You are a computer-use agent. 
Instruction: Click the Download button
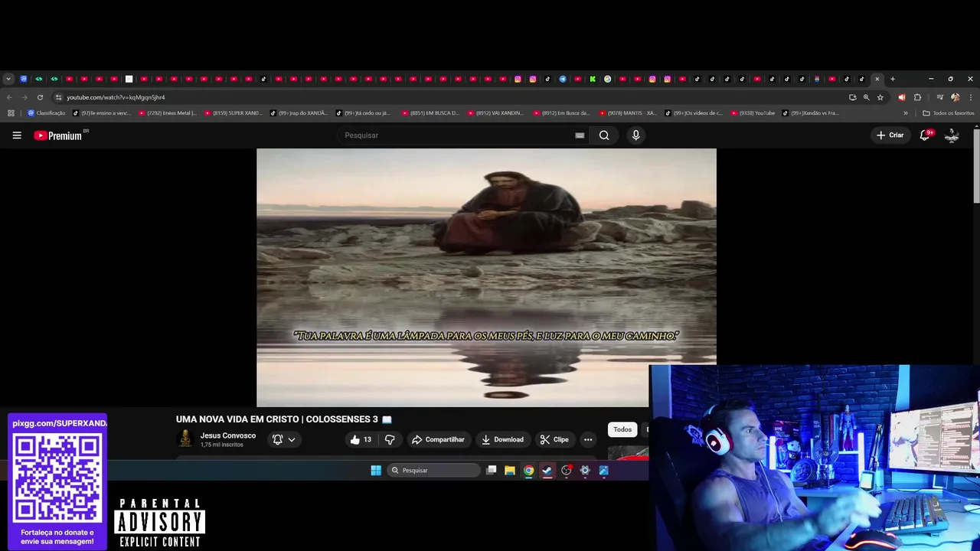tap(503, 439)
